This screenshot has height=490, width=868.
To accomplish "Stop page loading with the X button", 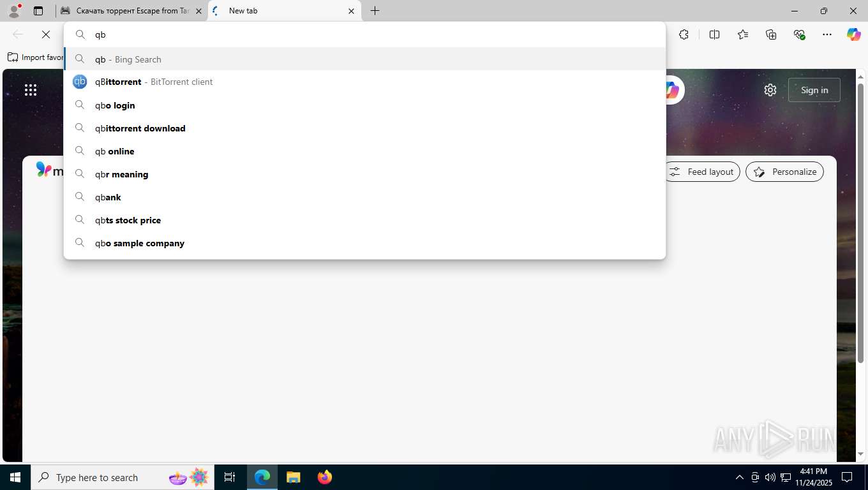I will [46, 34].
